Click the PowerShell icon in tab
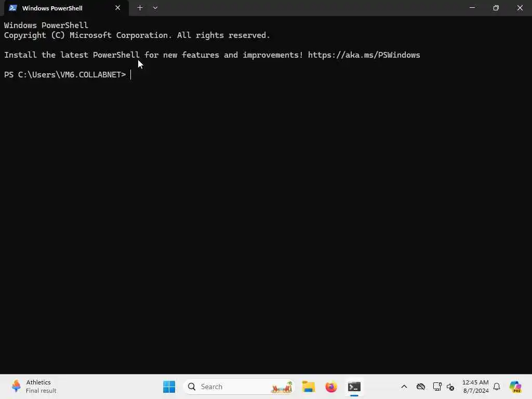The image size is (532, 399). [x=13, y=8]
